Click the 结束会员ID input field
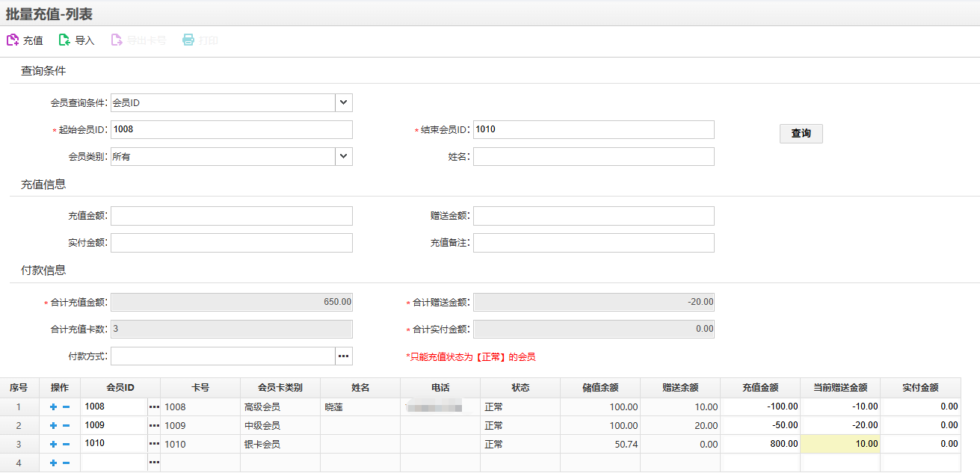The height and width of the screenshot is (473, 980). [593, 129]
